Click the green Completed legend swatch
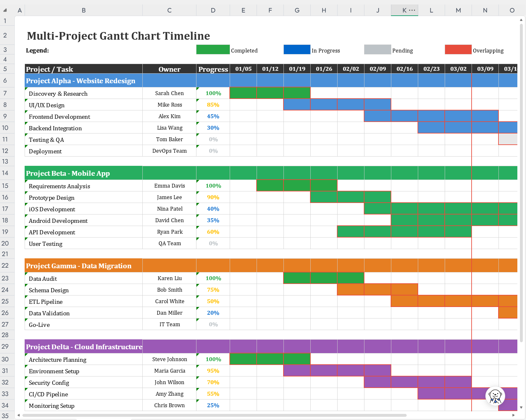Viewport: 526px width, 420px height. point(213,49)
